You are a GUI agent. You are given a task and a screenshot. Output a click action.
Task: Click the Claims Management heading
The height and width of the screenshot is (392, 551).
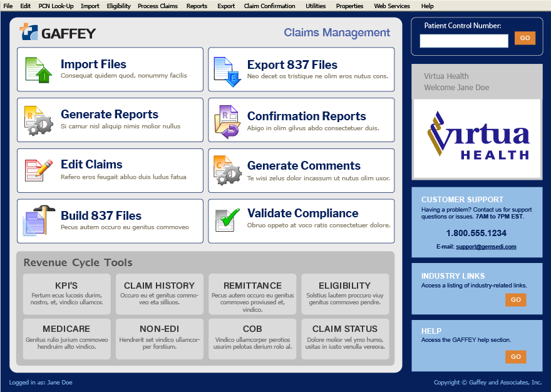(x=337, y=33)
